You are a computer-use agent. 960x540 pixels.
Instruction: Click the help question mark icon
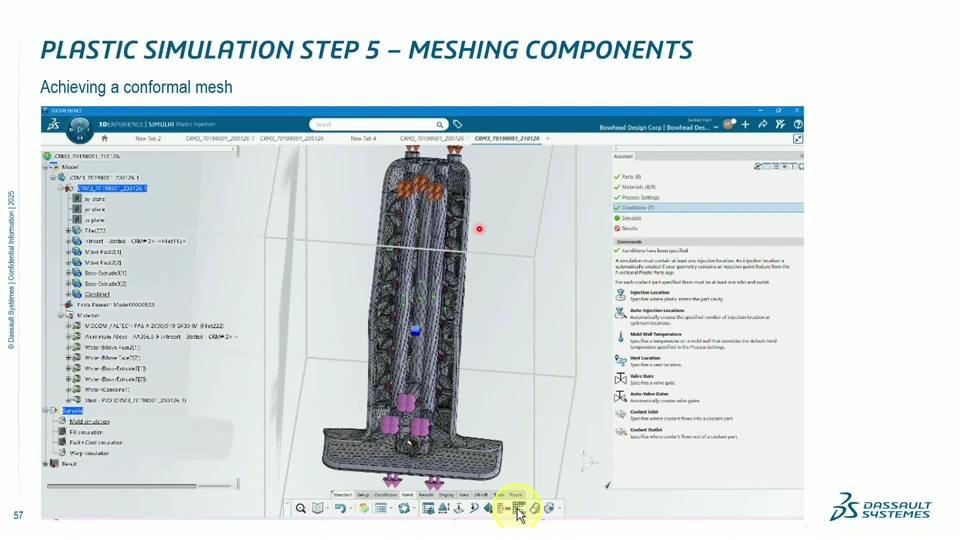[798, 124]
